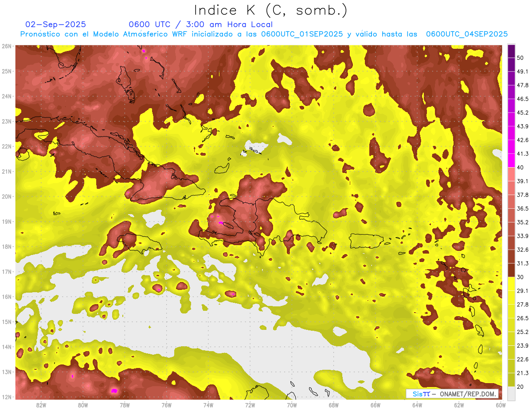532x411 pixels.
Task: Click the '18N' latitude label
Action: [x=7, y=247]
